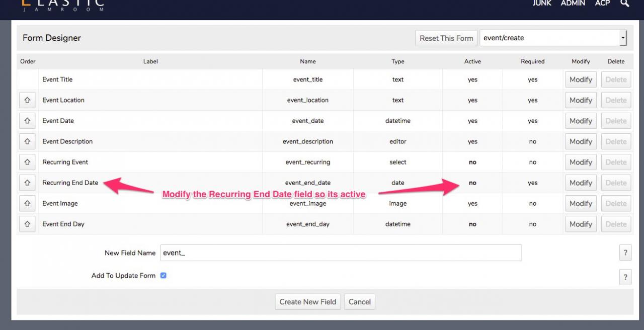Move Event Location field up with arrow
This screenshot has width=644, height=330.
pyautogui.click(x=27, y=100)
